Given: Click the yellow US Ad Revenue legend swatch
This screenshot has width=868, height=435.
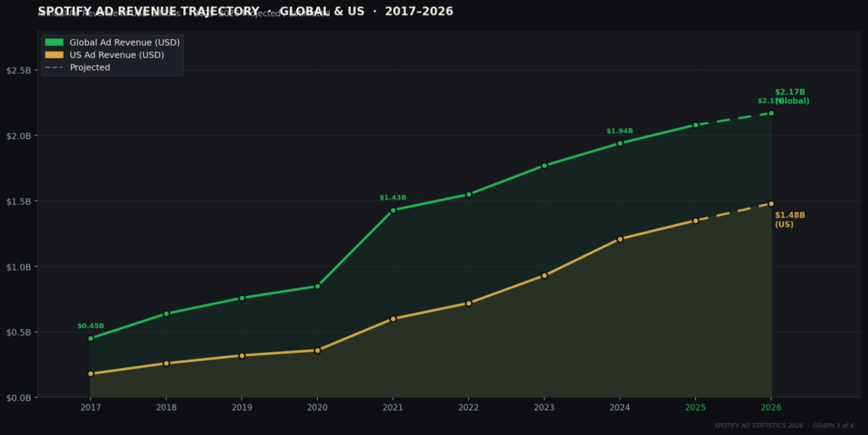Looking at the screenshot, I should click(54, 55).
